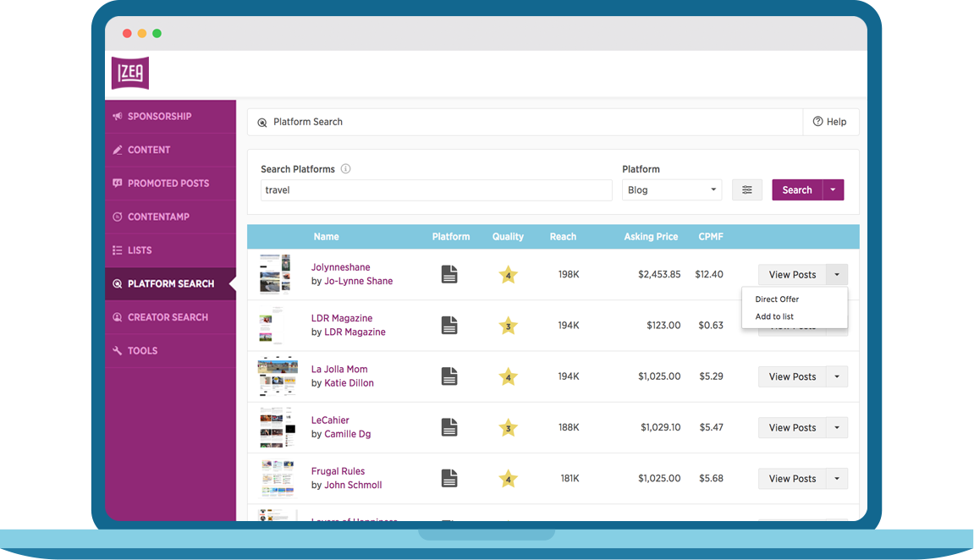Viewport: 974px width, 560px height.
Task: Open the LeCahier blog link
Action: click(330, 420)
